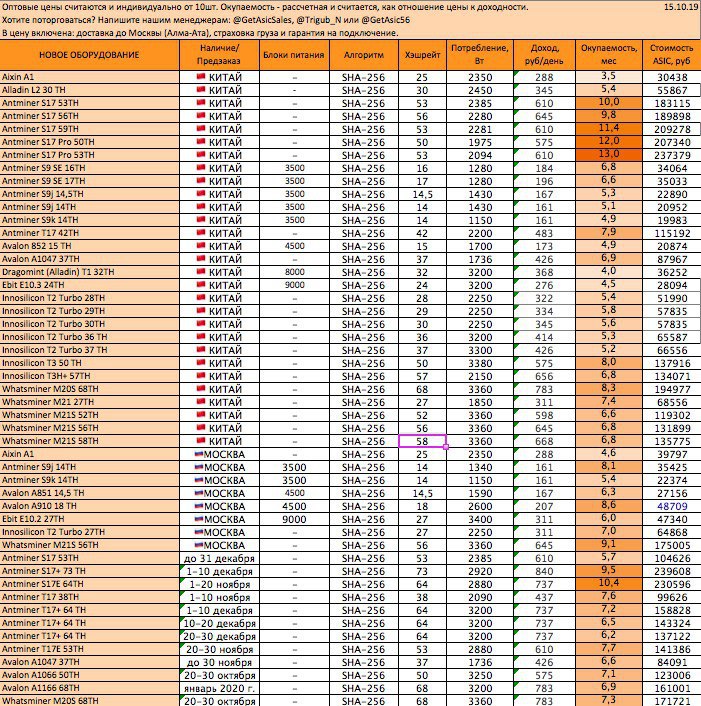Select 'Innosilicon T3 50 TH' name cell

(90, 363)
